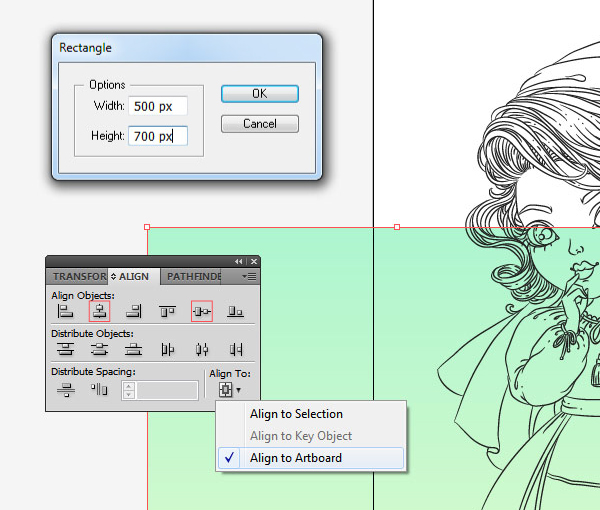The height and width of the screenshot is (510, 600).
Task: Click Horizontal Align Left icon
Action: click(65, 311)
